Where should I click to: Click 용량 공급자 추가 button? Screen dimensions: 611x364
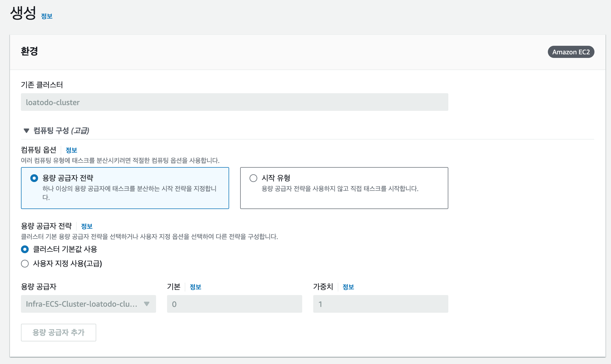pos(58,333)
